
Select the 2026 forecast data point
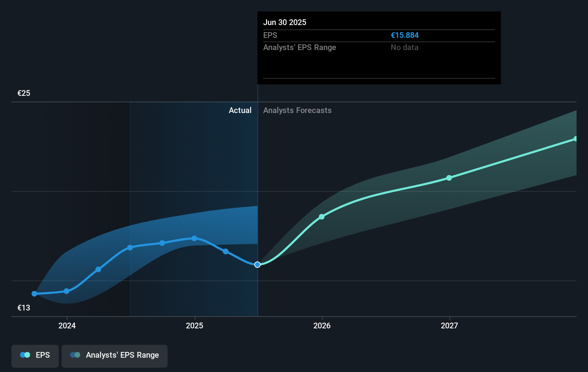[x=322, y=216]
